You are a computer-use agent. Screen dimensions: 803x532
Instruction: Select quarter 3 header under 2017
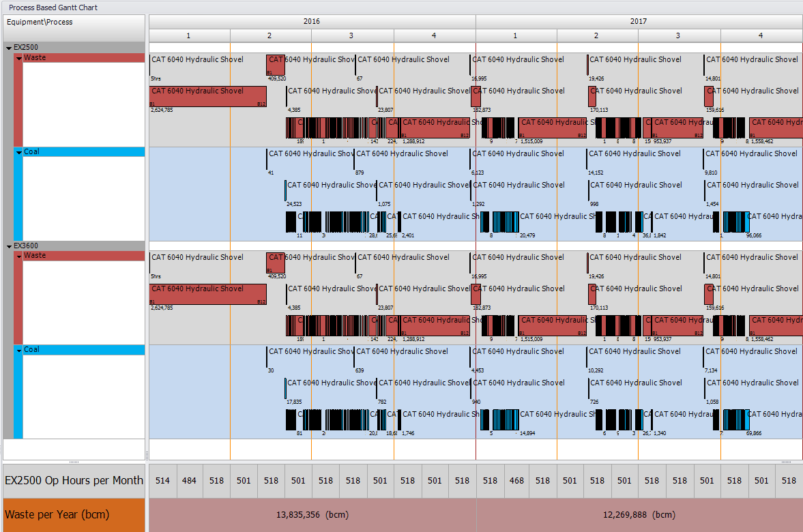tap(679, 36)
